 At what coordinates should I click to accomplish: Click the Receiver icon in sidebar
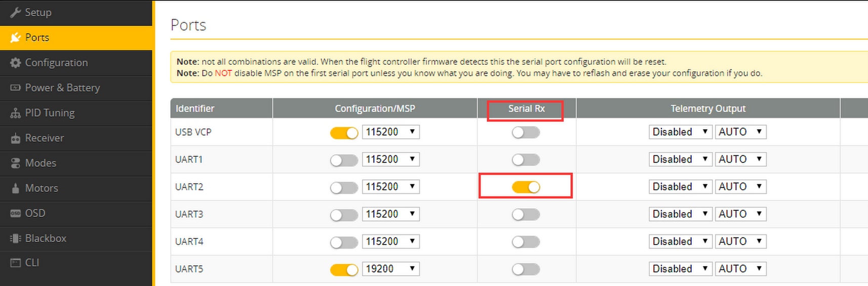coord(16,138)
